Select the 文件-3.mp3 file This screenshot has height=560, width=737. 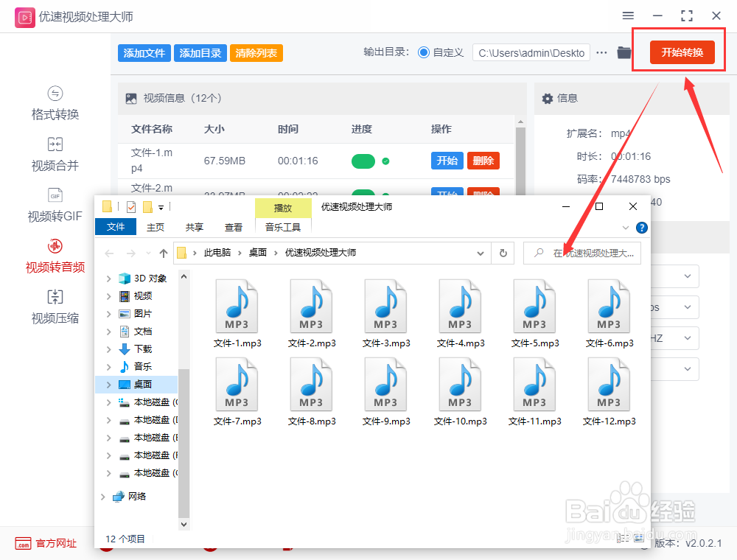tap(386, 314)
